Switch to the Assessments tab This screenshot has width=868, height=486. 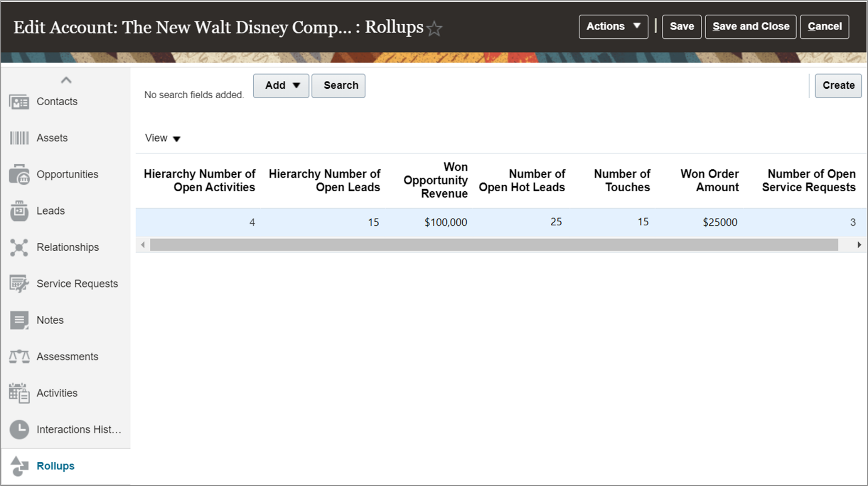tap(67, 357)
